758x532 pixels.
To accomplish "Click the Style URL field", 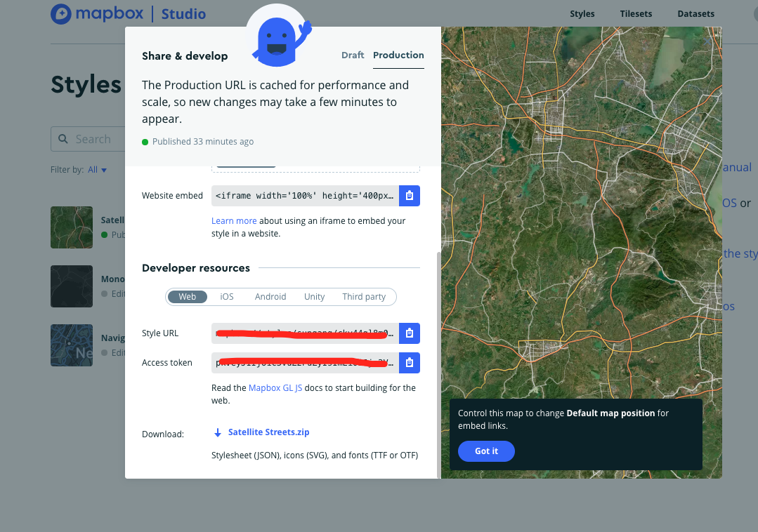I will [305, 333].
